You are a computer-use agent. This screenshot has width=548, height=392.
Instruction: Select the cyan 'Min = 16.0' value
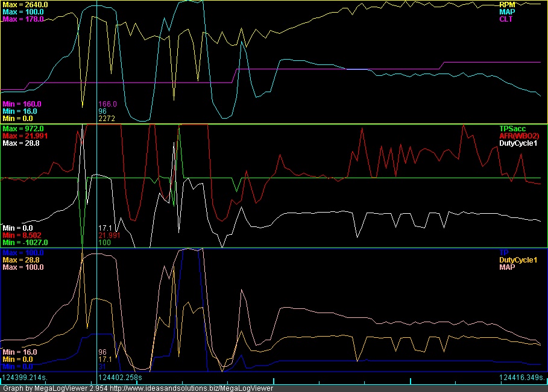[19, 111]
